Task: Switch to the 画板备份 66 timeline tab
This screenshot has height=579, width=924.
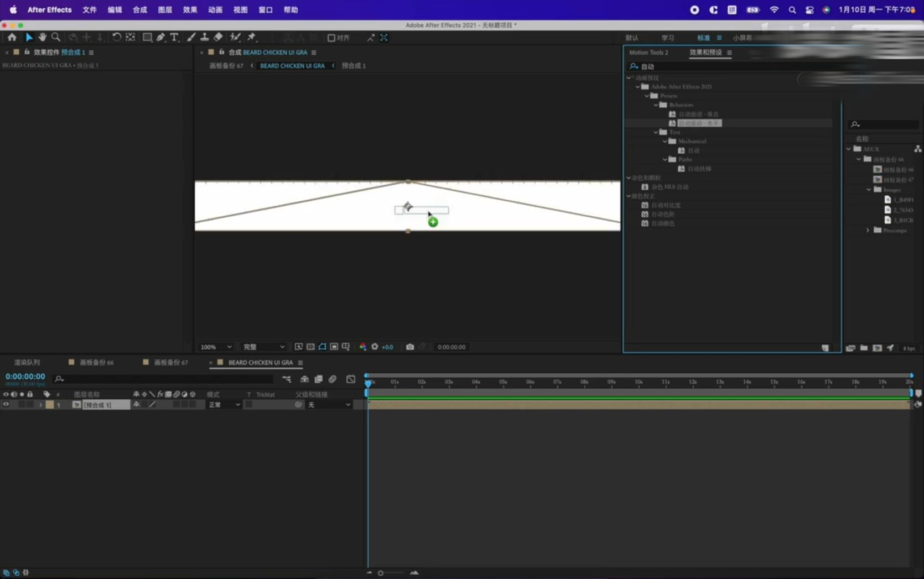Action: tap(96, 362)
